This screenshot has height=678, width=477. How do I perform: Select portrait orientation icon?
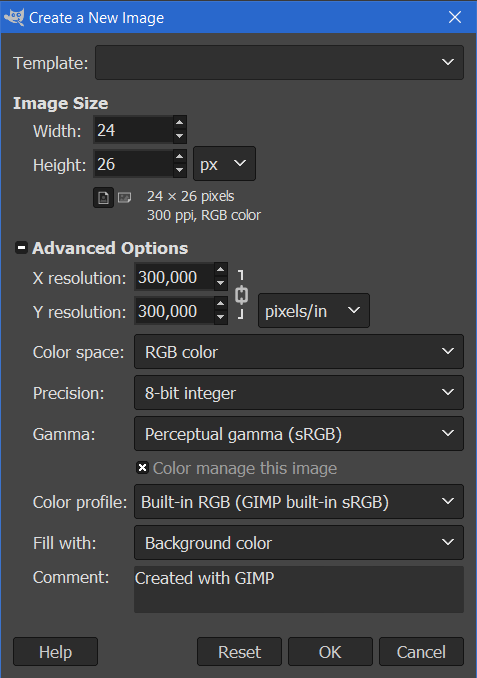click(x=103, y=198)
